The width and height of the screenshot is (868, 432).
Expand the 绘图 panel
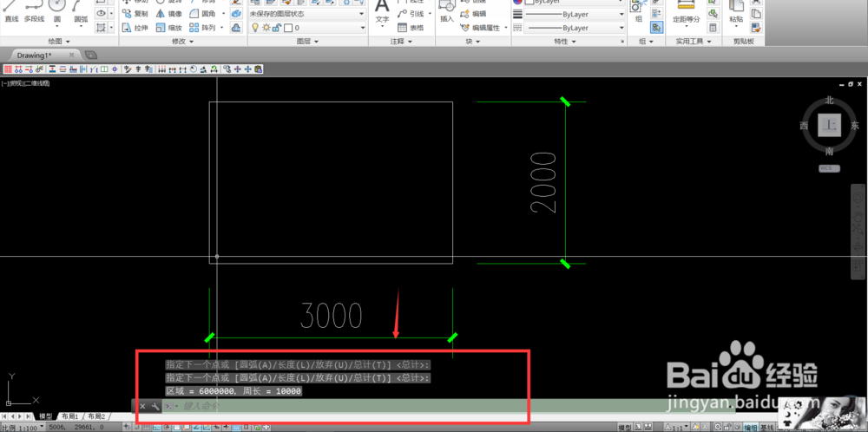59,42
